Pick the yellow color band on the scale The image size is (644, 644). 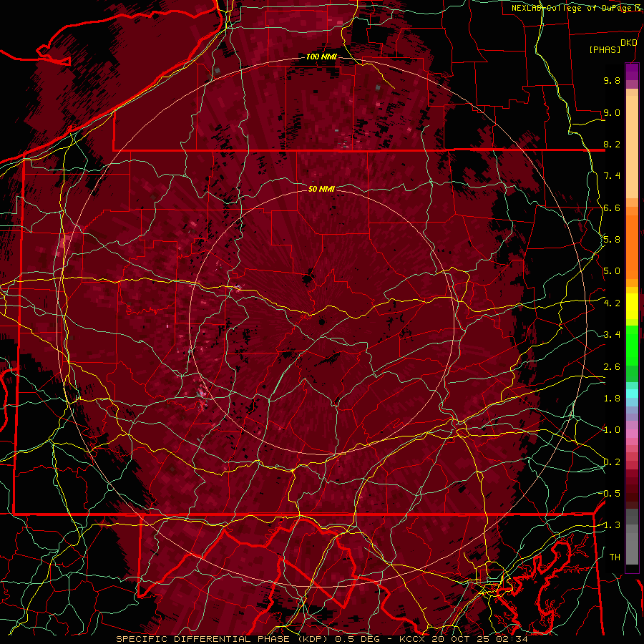632,306
